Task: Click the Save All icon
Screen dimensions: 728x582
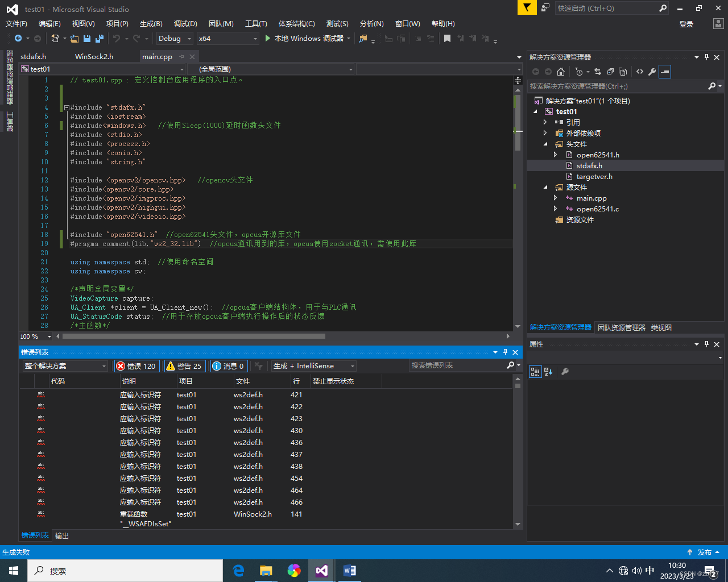Action: (x=100, y=38)
